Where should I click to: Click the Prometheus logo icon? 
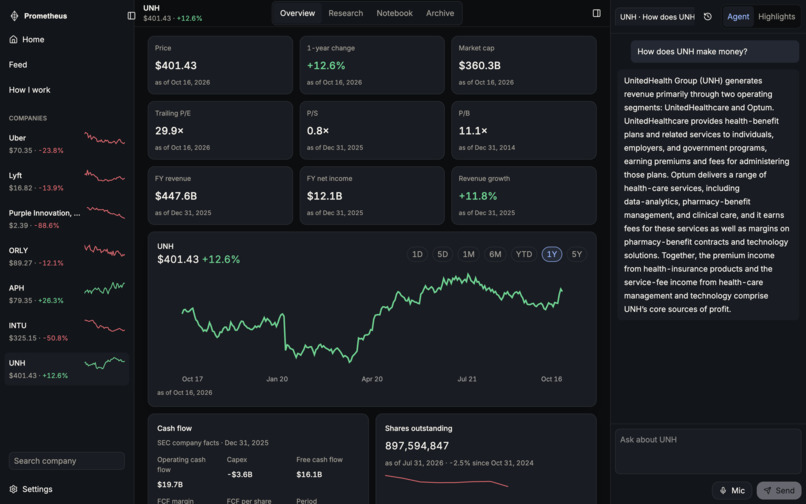tap(14, 16)
